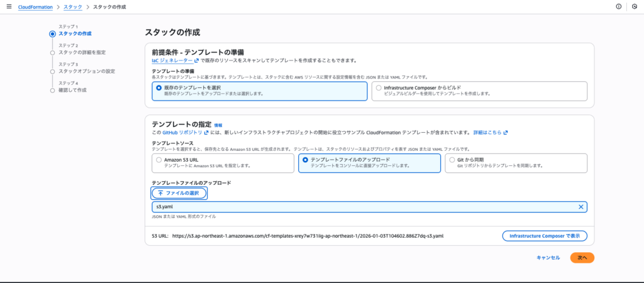Screen dimensions: 644x283
Task: Click the step 1 indicator circle in the wizard
Action: pyautogui.click(x=53, y=33)
